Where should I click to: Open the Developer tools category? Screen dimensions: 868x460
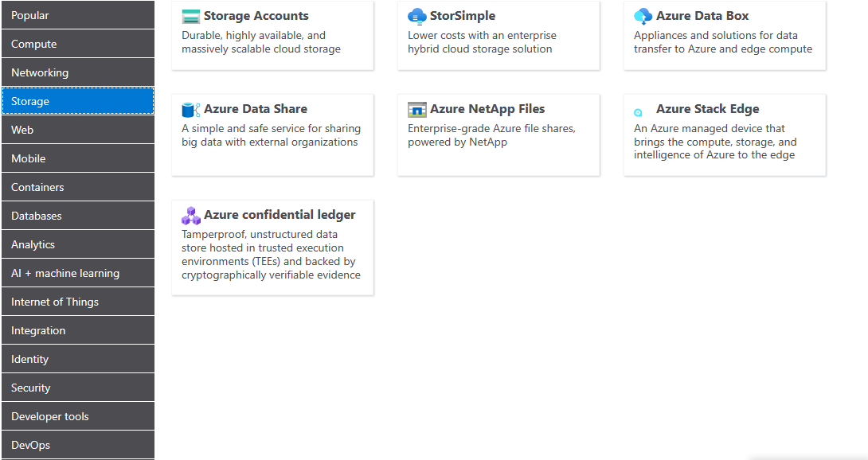(x=78, y=416)
